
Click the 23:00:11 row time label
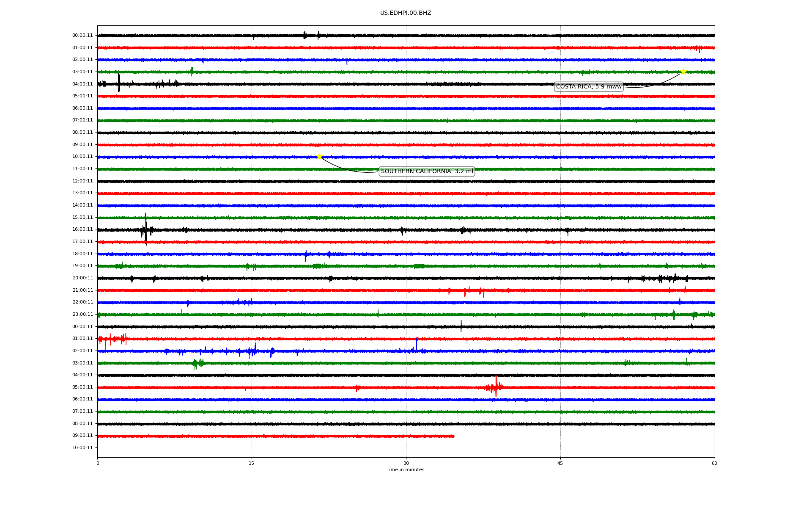(82, 315)
